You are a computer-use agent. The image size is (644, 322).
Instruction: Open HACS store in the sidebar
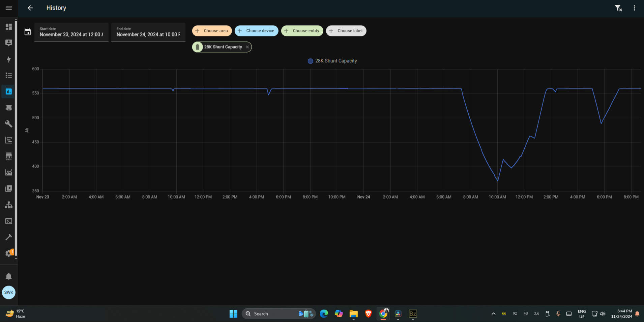(x=9, y=156)
